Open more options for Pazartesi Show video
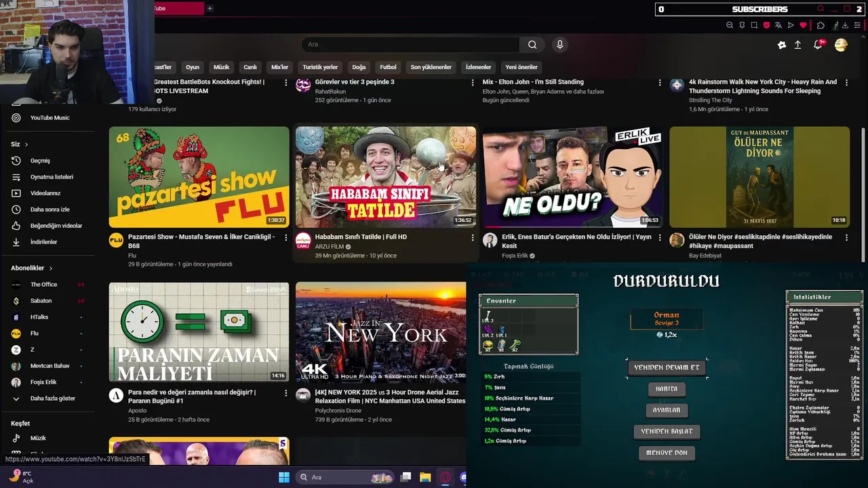 coord(285,238)
